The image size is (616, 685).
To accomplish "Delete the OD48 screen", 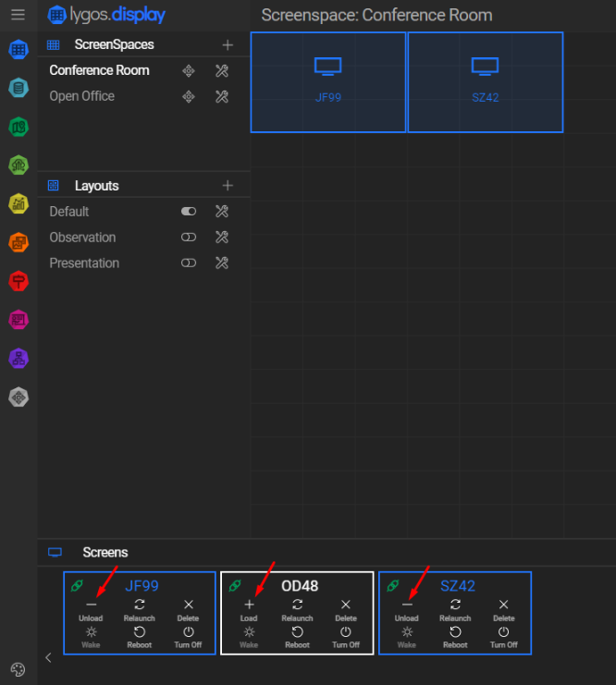I will [346, 610].
